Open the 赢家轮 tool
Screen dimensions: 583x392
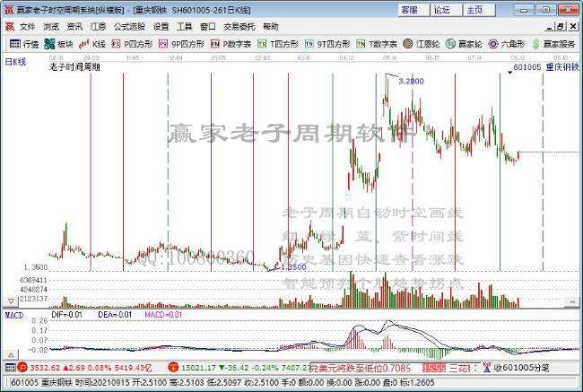pyautogui.click(x=464, y=44)
